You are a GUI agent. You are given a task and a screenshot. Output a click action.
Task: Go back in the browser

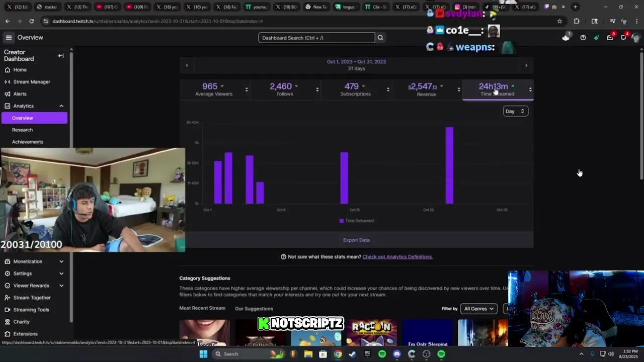(x=7, y=21)
